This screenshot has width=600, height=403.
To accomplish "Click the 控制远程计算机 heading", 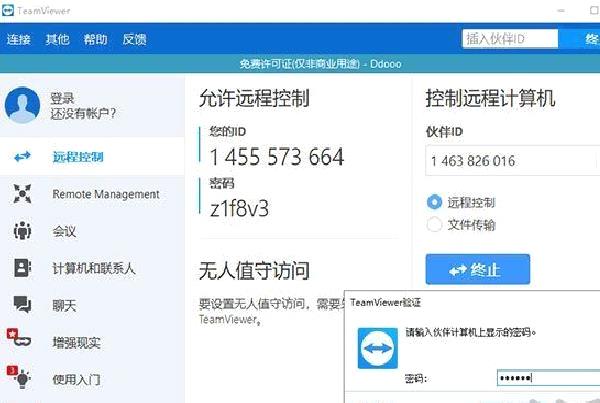I will tap(490, 98).
